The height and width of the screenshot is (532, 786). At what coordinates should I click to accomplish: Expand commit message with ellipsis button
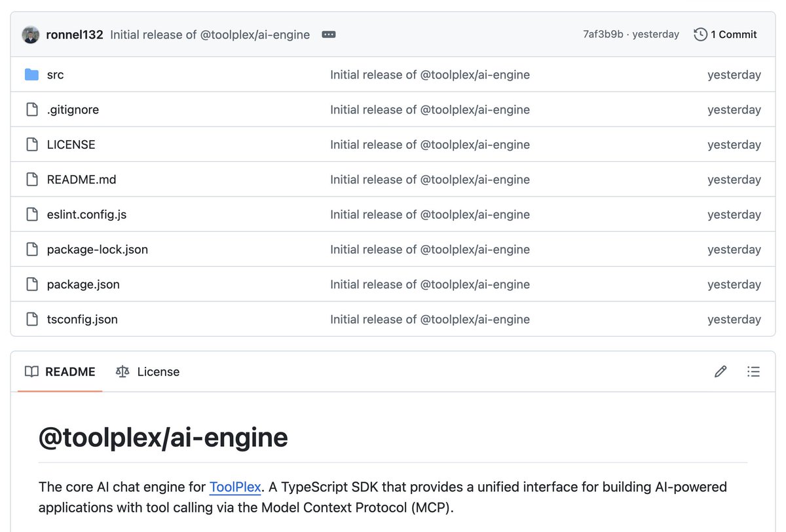[x=329, y=35]
